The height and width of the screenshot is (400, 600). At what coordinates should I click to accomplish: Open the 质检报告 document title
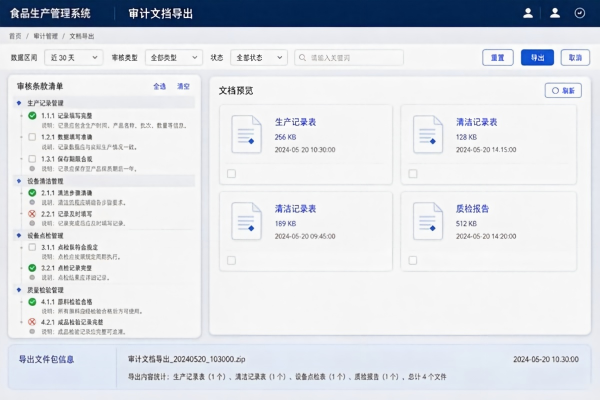coord(472,209)
